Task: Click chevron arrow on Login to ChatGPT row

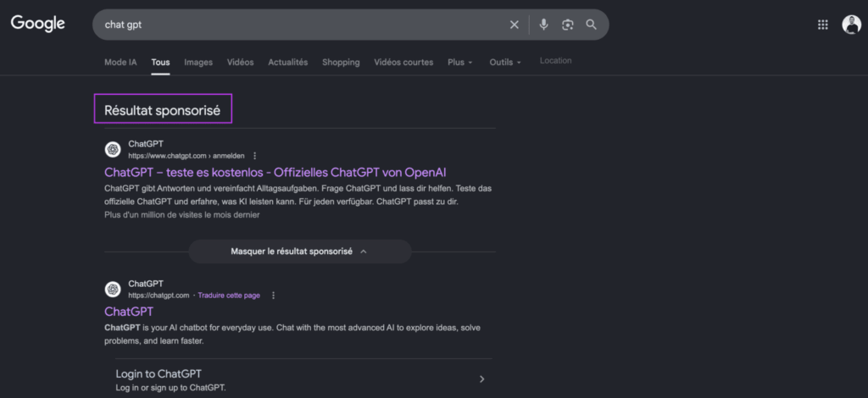Action: [481, 379]
